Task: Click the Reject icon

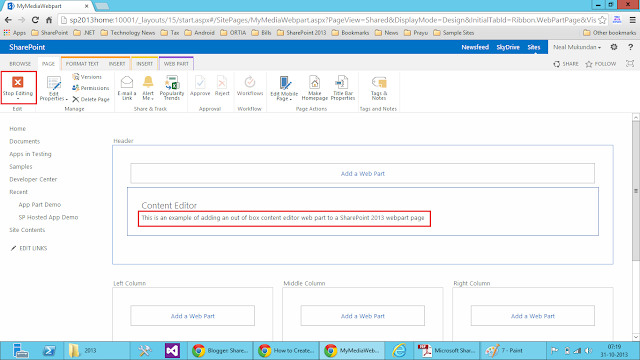Action: (222, 82)
